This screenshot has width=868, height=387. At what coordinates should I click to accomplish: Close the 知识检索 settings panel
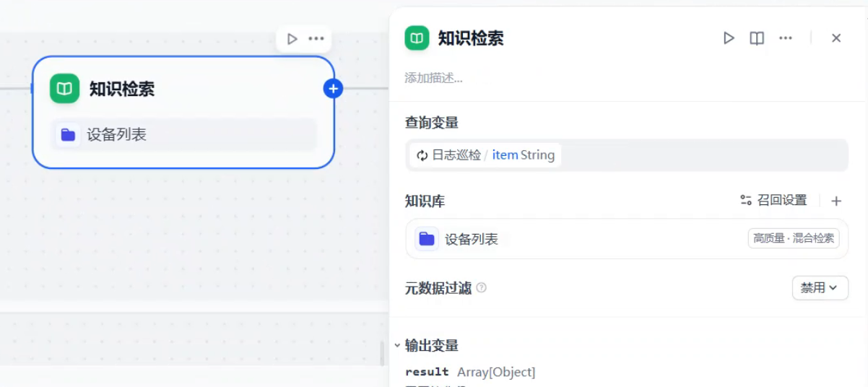pos(836,38)
